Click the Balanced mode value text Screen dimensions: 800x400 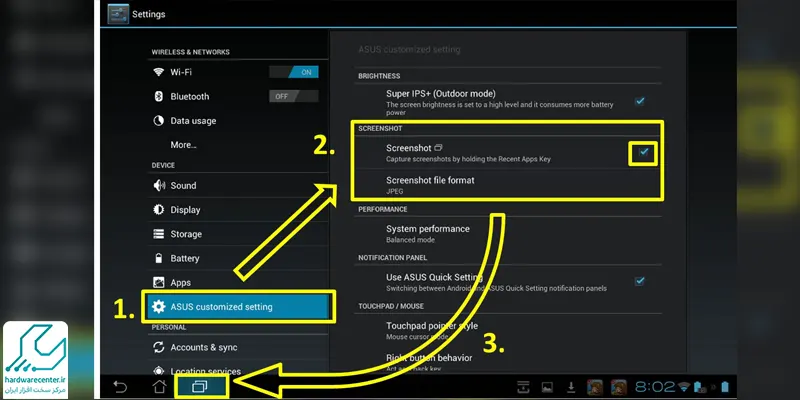point(411,240)
